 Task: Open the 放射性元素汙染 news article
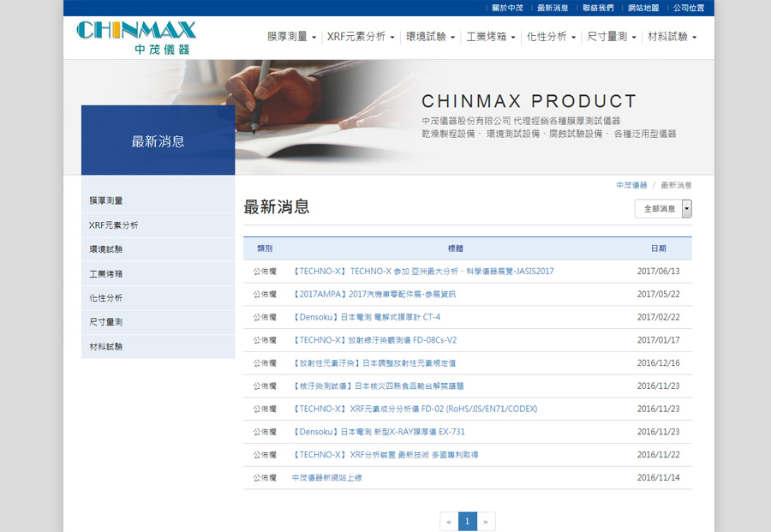pos(374,363)
